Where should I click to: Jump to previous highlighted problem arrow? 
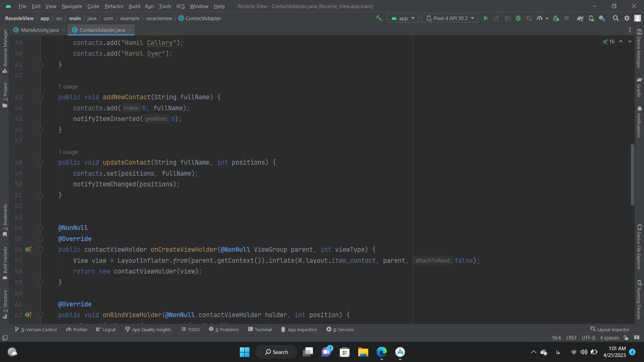pyautogui.click(x=621, y=41)
